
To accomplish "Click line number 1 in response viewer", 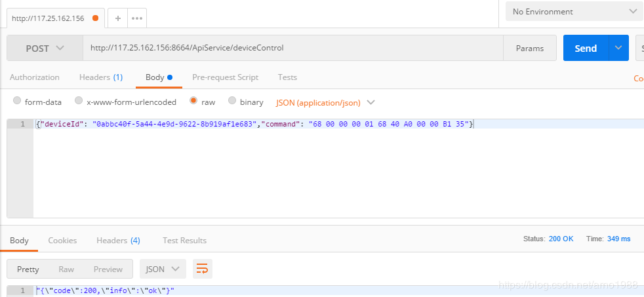I will [x=23, y=290].
